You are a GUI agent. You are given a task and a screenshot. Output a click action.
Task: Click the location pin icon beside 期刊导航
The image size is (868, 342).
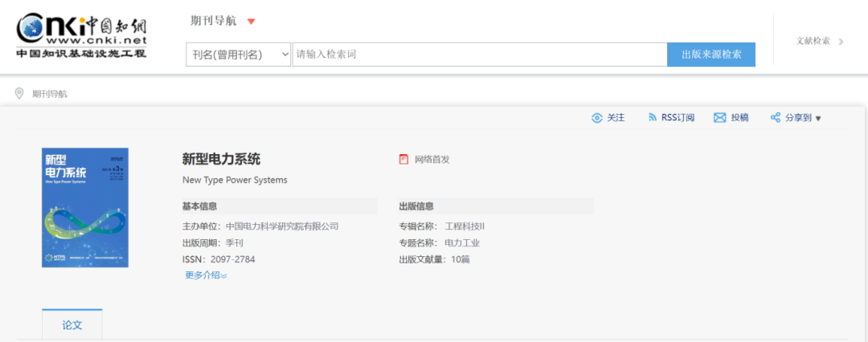[x=19, y=93]
